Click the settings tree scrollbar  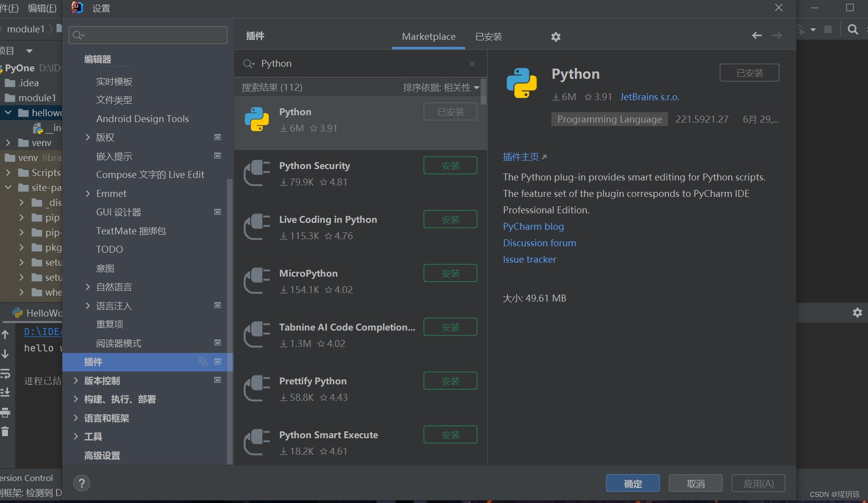[x=229, y=322]
